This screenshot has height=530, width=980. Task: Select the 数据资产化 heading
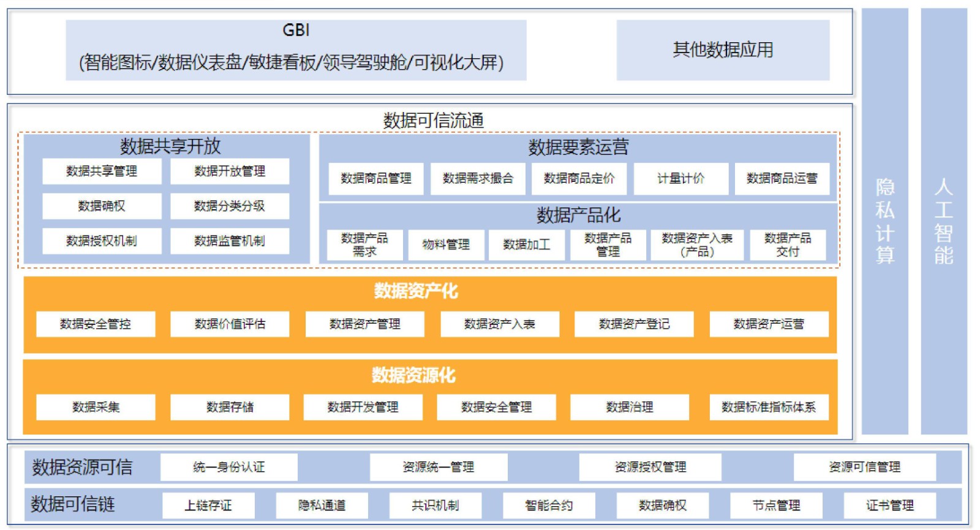[416, 291]
